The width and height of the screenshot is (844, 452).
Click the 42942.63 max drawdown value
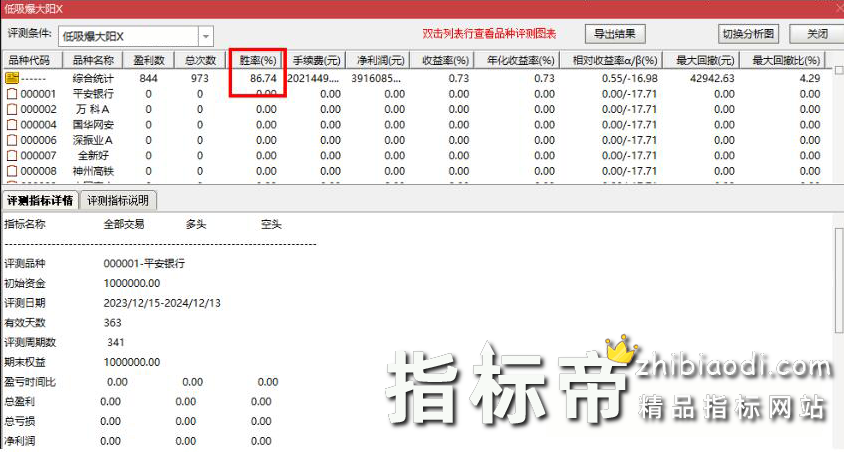point(712,78)
